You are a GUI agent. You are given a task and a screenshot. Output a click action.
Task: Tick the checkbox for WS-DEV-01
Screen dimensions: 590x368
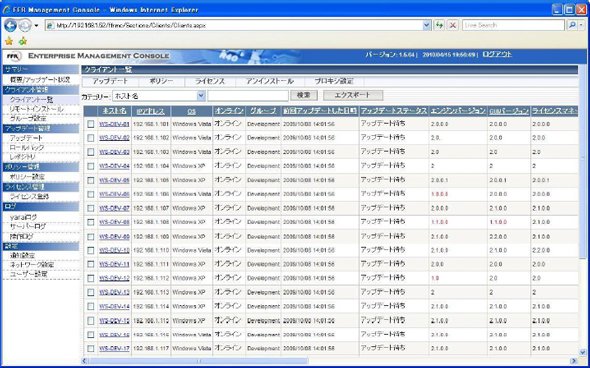[91, 124]
